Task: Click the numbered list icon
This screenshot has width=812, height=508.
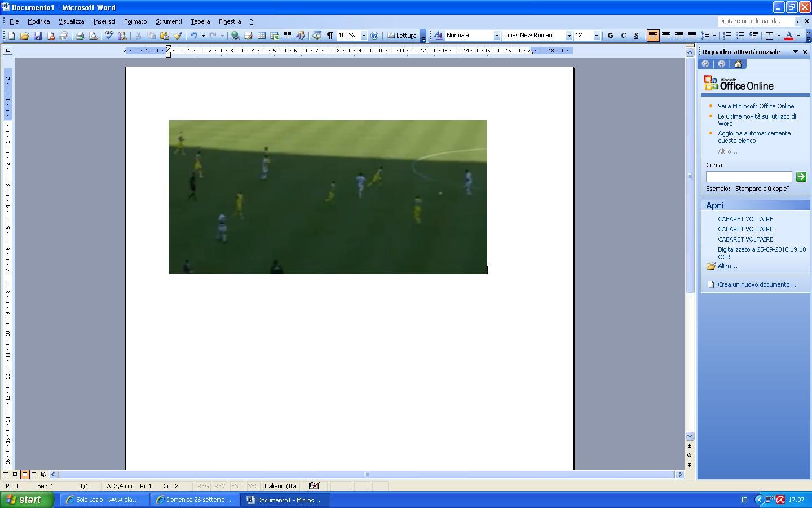Action: coord(727,36)
